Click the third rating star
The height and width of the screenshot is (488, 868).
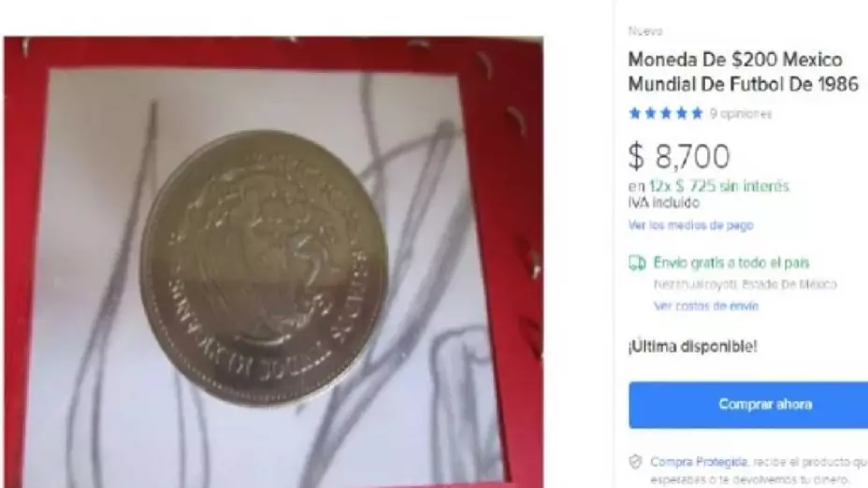(666, 114)
